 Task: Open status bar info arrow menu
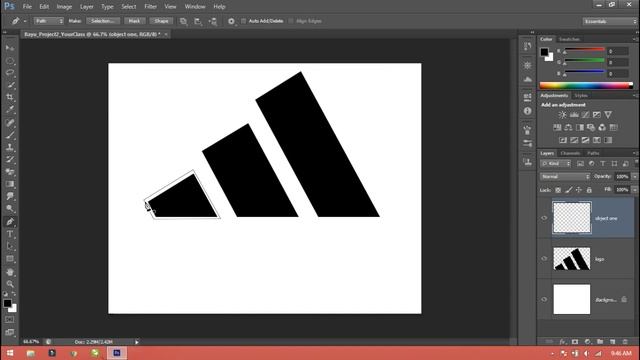coord(137,342)
